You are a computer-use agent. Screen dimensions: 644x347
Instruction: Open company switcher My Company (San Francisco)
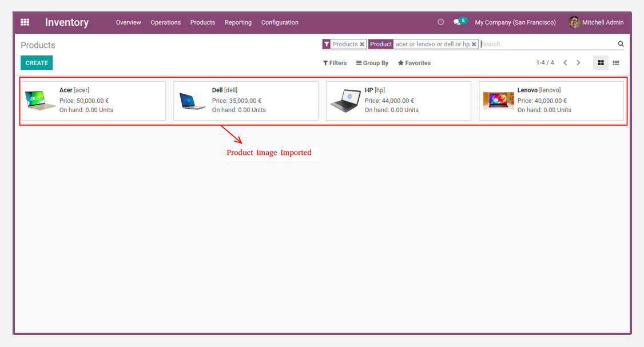[515, 22]
